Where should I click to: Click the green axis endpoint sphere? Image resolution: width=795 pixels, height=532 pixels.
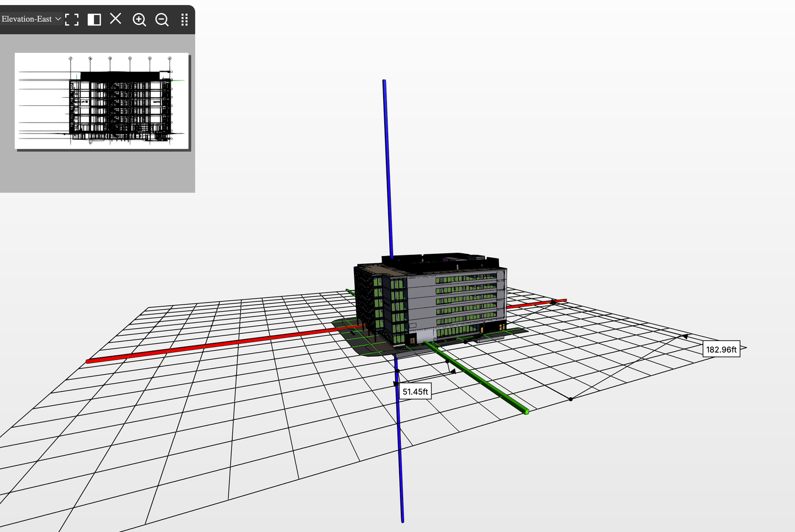point(526,412)
